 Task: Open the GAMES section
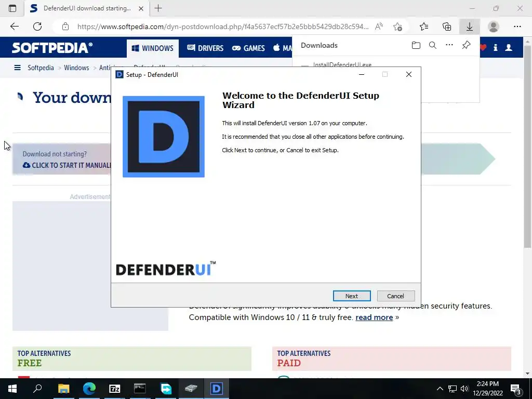point(248,48)
